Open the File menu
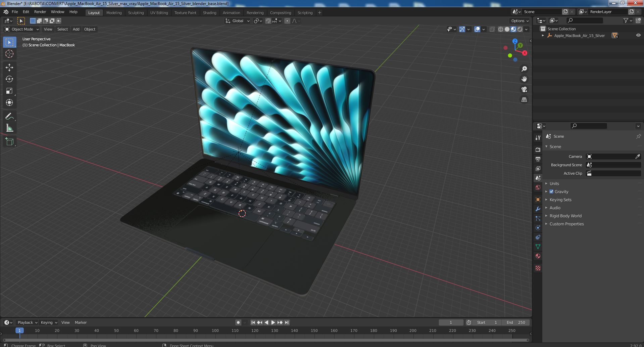 [x=15, y=12]
